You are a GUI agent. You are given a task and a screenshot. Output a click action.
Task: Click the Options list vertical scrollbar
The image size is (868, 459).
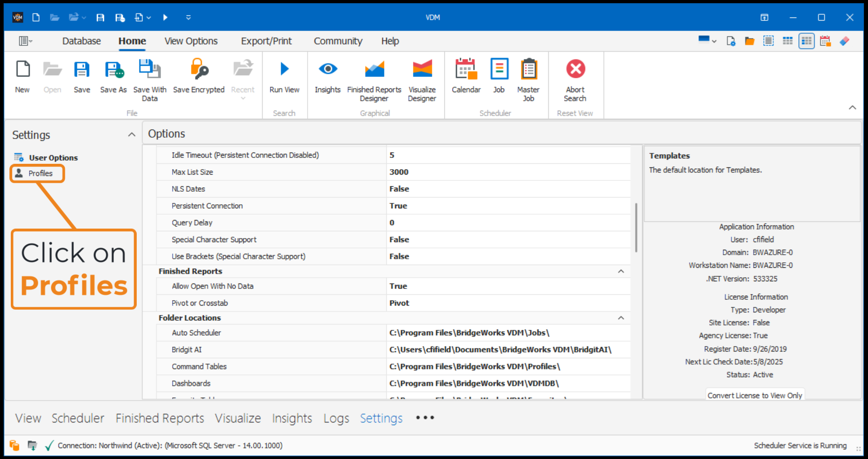click(636, 227)
